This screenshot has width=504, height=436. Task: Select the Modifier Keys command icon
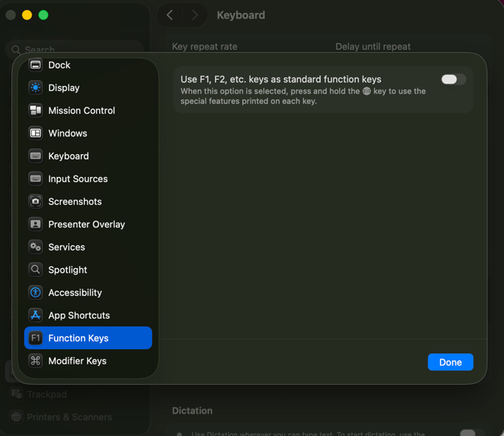35,361
